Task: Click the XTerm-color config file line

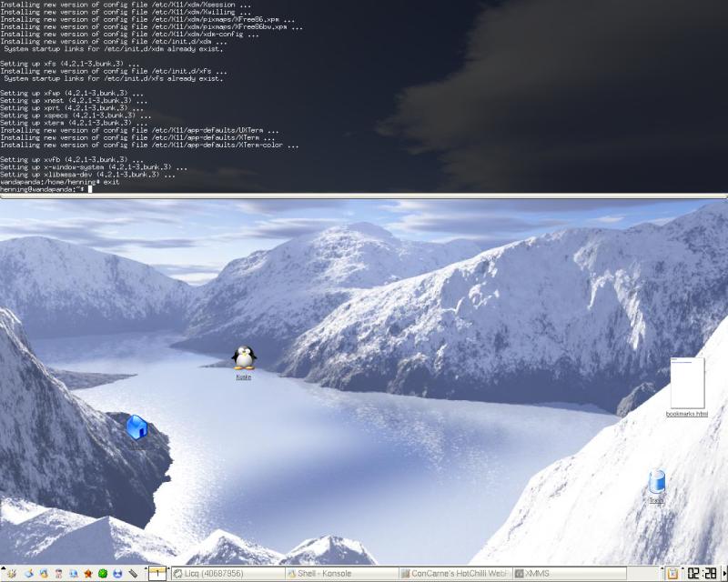Action: [149, 145]
